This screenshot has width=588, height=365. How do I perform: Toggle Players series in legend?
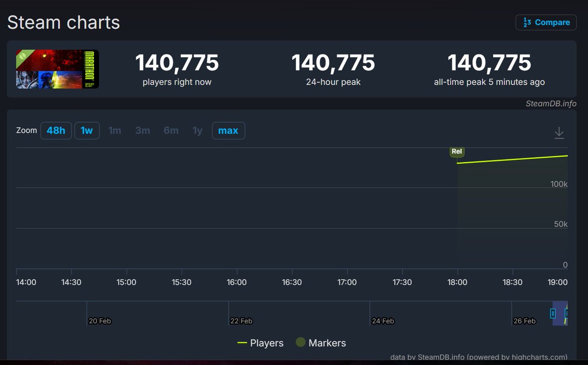[x=260, y=343]
